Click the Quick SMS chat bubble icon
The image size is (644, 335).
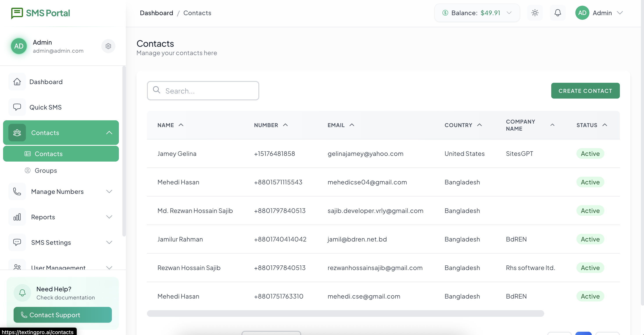[17, 107]
